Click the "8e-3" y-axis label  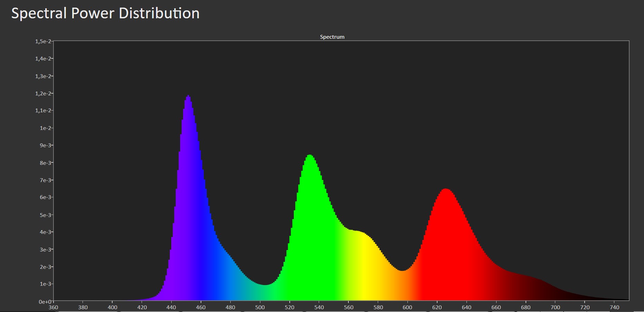(x=45, y=163)
